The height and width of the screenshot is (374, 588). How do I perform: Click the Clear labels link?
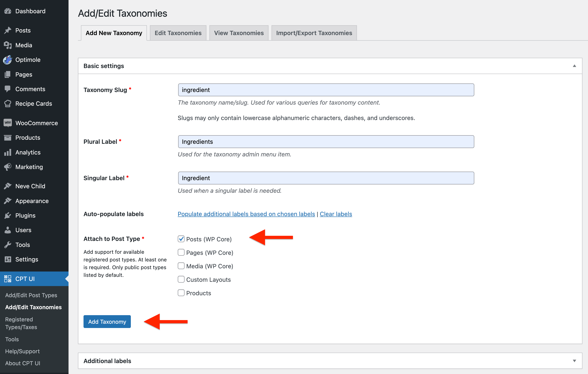click(x=336, y=214)
